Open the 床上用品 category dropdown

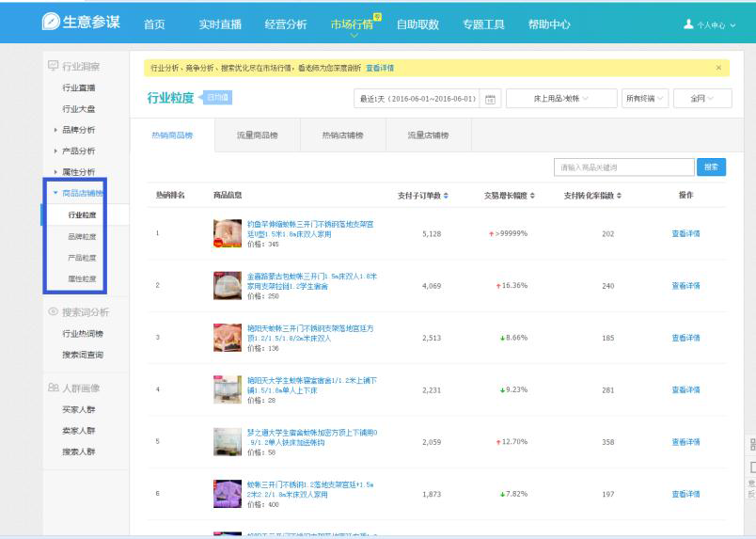560,99
